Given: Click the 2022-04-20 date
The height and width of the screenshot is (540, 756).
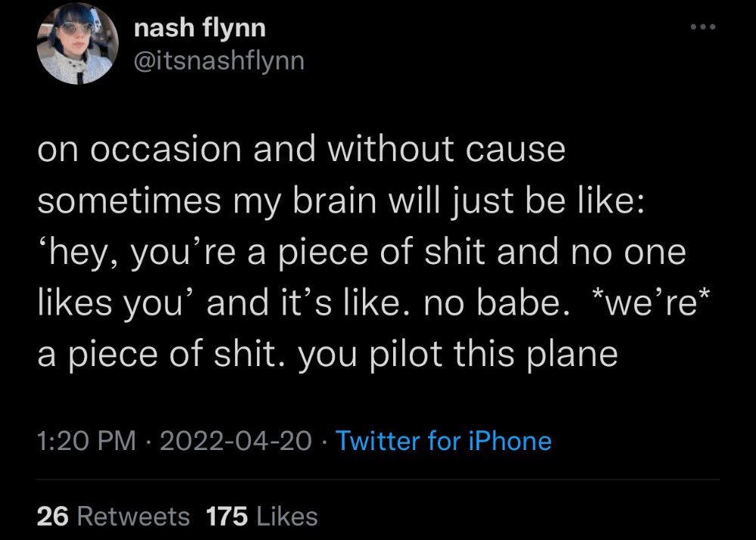Looking at the screenshot, I should 238,440.
